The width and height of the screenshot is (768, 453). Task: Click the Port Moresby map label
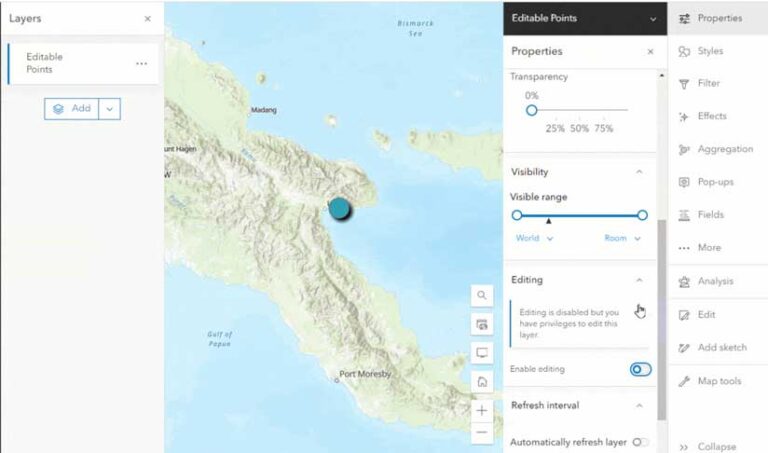[x=365, y=374]
